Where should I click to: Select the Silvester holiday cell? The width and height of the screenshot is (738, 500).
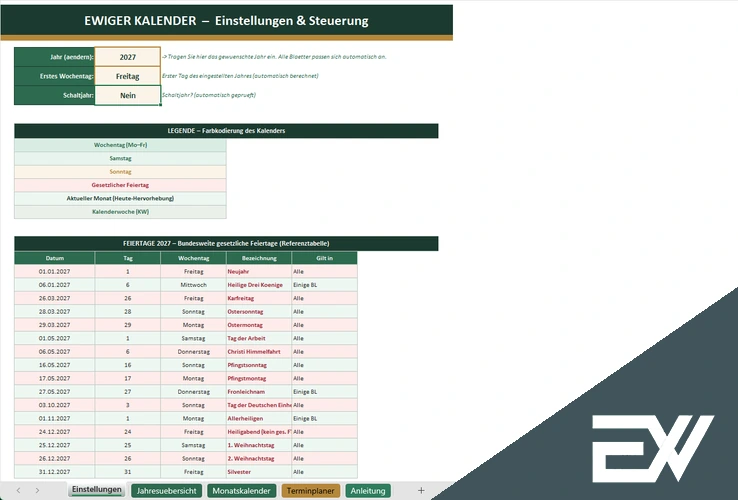pos(259,472)
